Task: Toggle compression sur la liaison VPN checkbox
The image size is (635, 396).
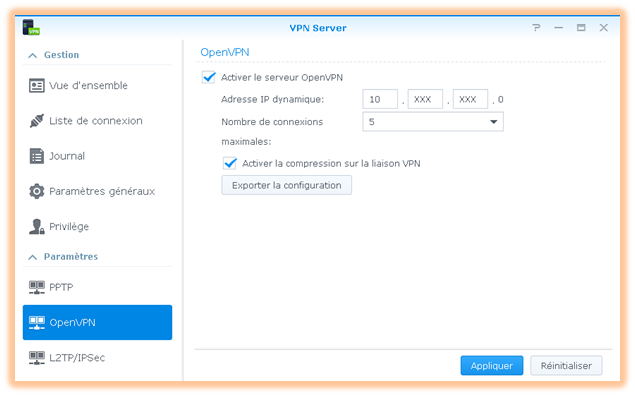Action: point(230,163)
